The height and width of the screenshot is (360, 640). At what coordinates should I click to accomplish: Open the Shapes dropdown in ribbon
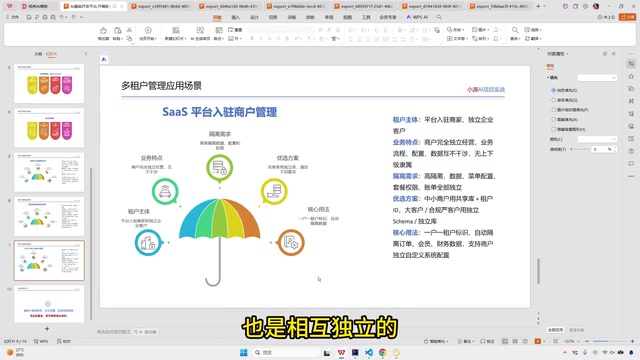pos(456,30)
